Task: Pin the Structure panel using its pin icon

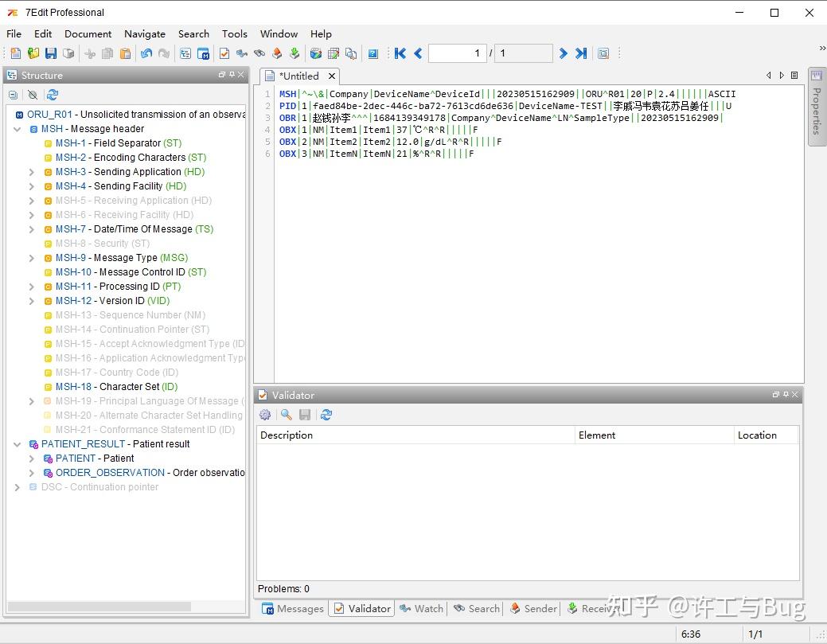Action: [x=232, y=75]
